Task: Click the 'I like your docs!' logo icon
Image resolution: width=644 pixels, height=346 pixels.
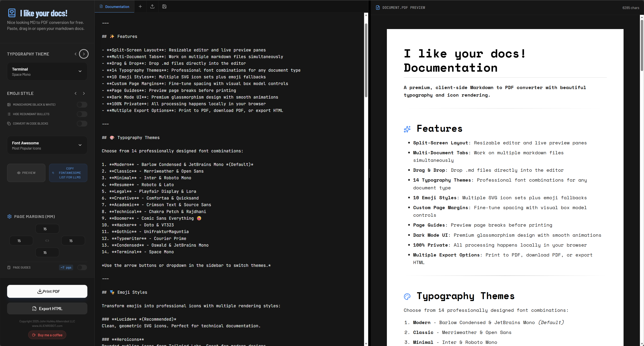Action: click(x=12, y=13)
